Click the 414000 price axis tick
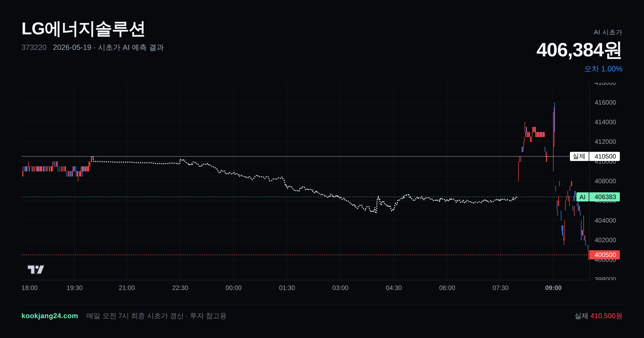 pyautogui.click(x=605, y=122)
